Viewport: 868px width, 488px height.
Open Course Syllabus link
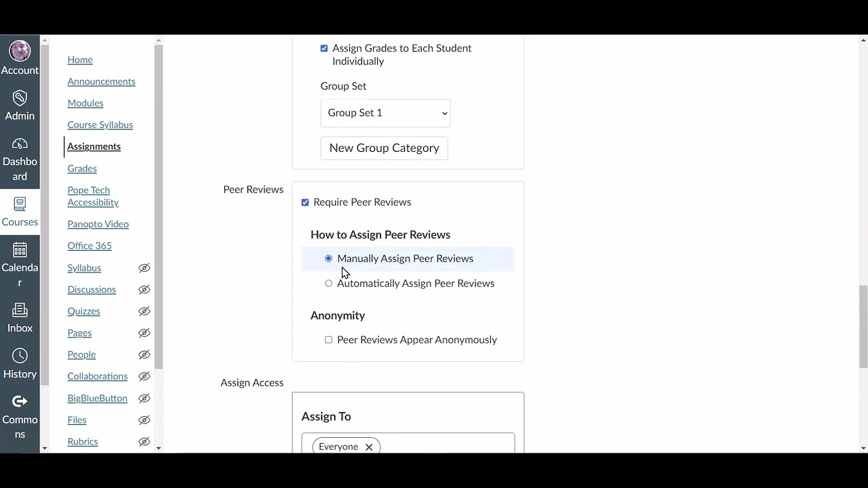coord(100,125)
